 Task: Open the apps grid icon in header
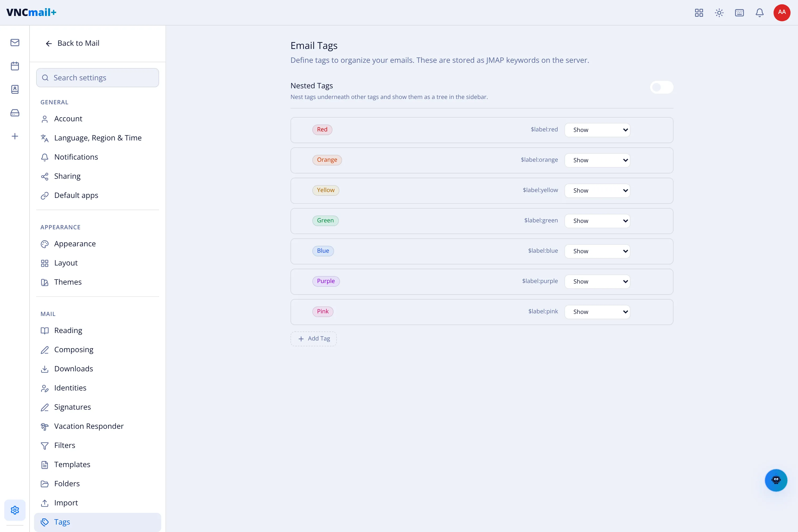[x=699, y=13]
